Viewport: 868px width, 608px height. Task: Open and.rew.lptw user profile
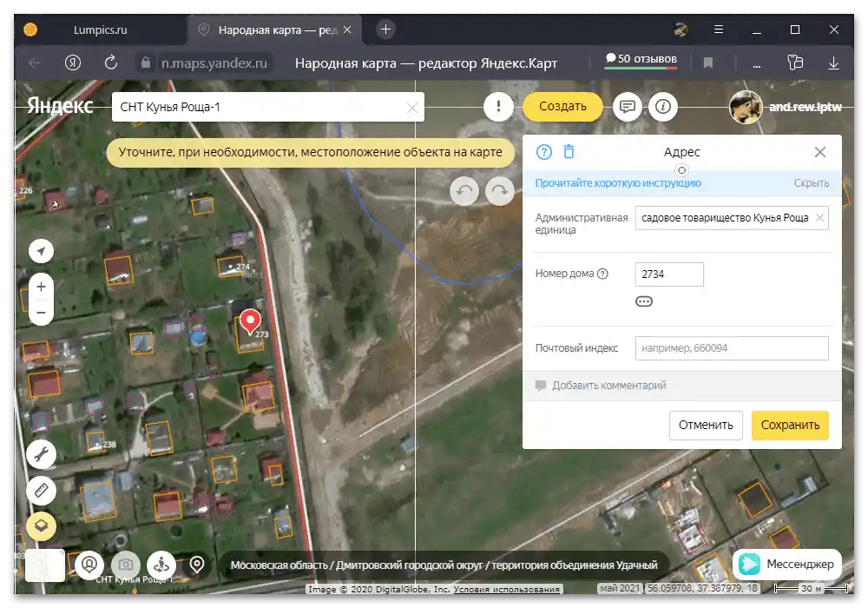point(806,108)
